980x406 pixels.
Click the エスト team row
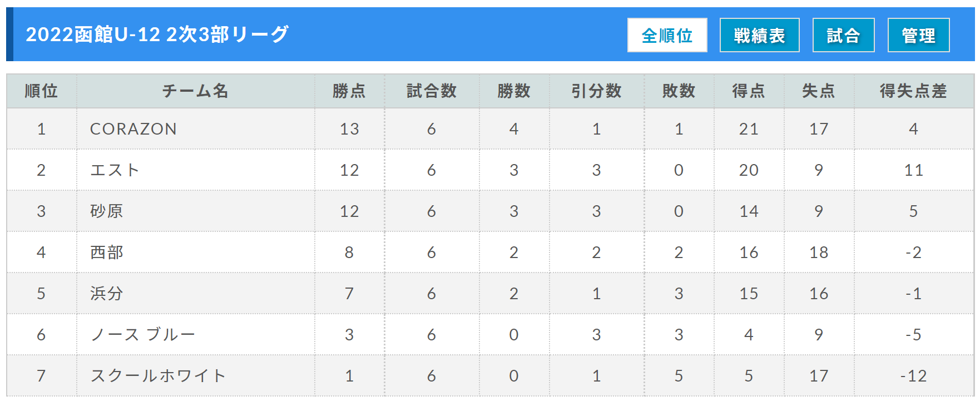(490, 170)
